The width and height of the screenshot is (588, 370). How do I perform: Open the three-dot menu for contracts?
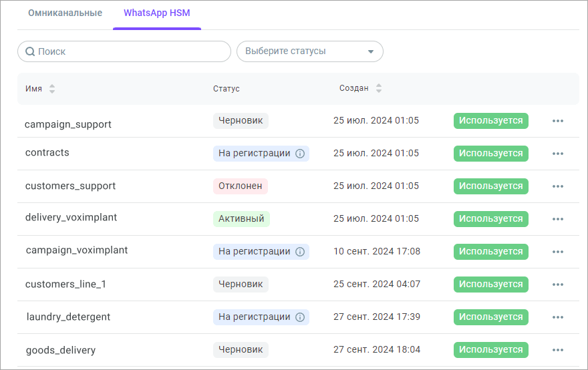pos(558,154)
